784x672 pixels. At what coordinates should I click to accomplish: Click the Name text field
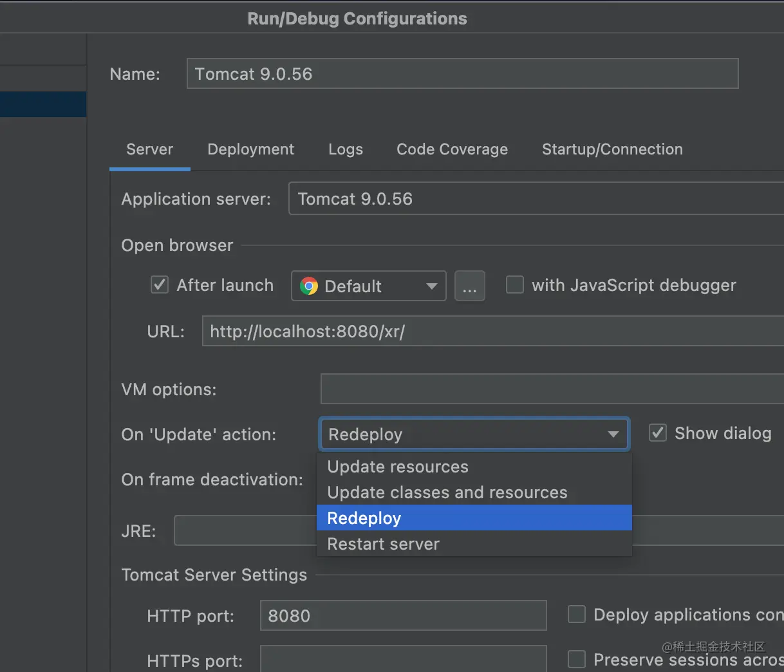pyautogui.click(x=462, y=74)
